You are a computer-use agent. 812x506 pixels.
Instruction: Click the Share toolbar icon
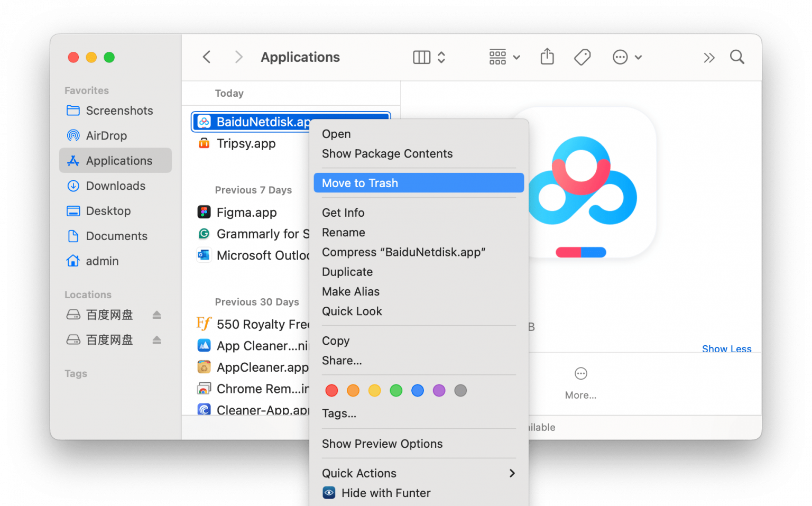[x=547, y=57]
